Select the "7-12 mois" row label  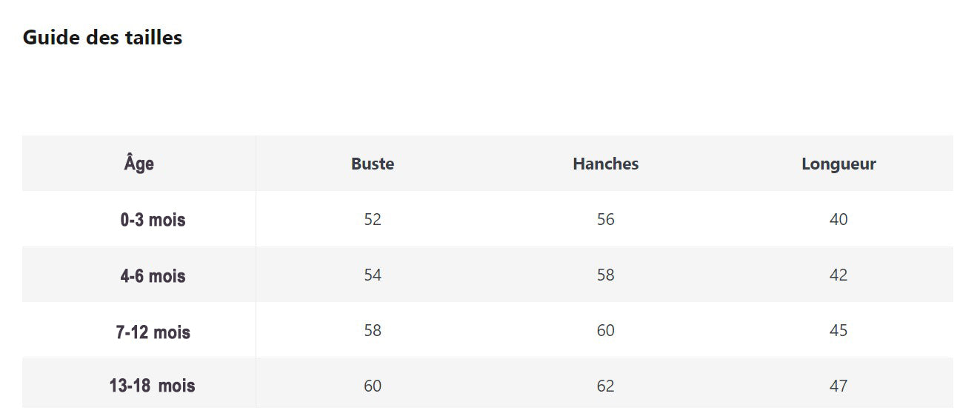(153, 332)
